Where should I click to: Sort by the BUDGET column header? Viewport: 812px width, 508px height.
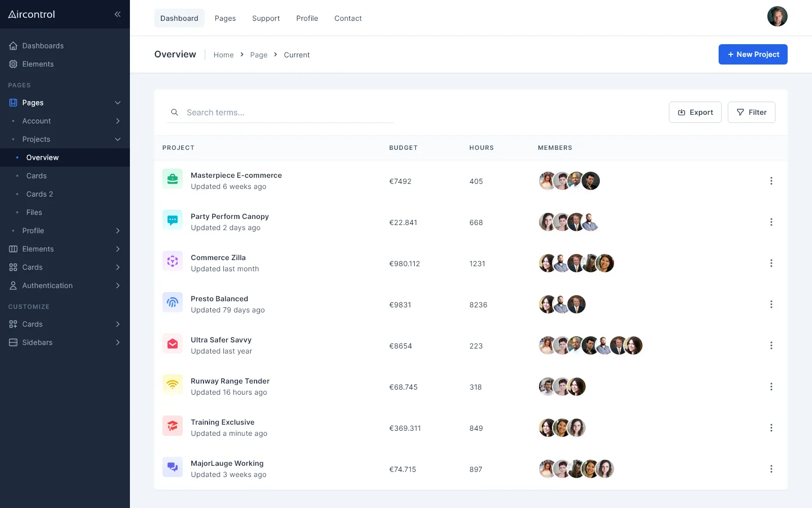tap(403, 148)
